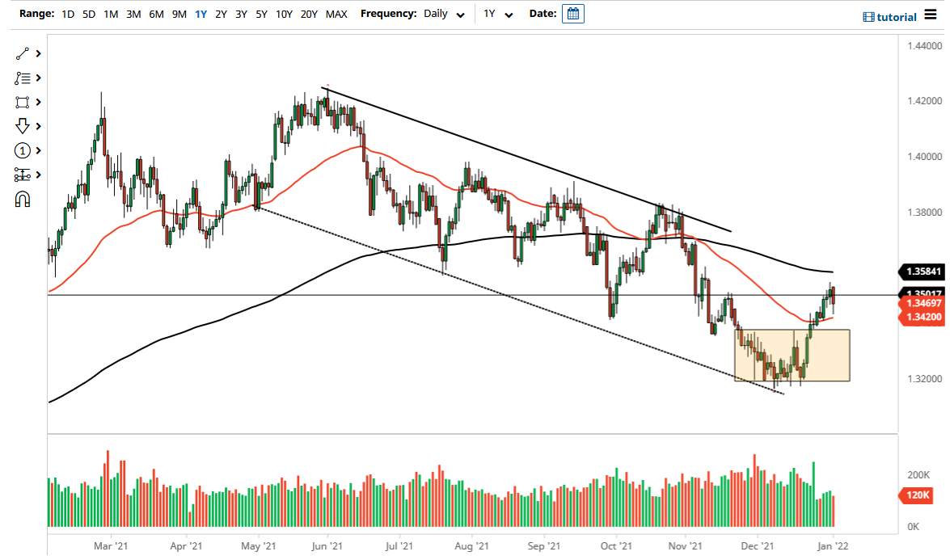The height and width of the screenshot is (560, 950).
Task: Click the calendar icon next to Date
Action: tap(572, 14)
